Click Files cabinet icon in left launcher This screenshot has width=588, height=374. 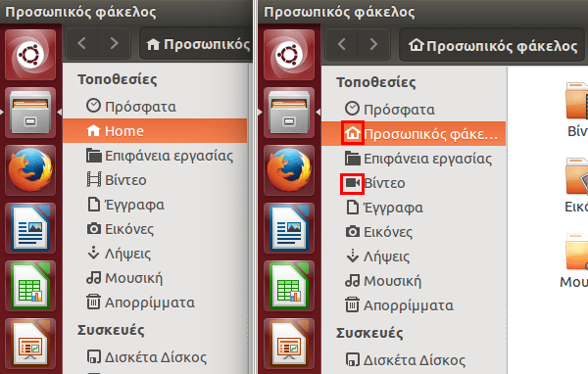coord(30,113)
